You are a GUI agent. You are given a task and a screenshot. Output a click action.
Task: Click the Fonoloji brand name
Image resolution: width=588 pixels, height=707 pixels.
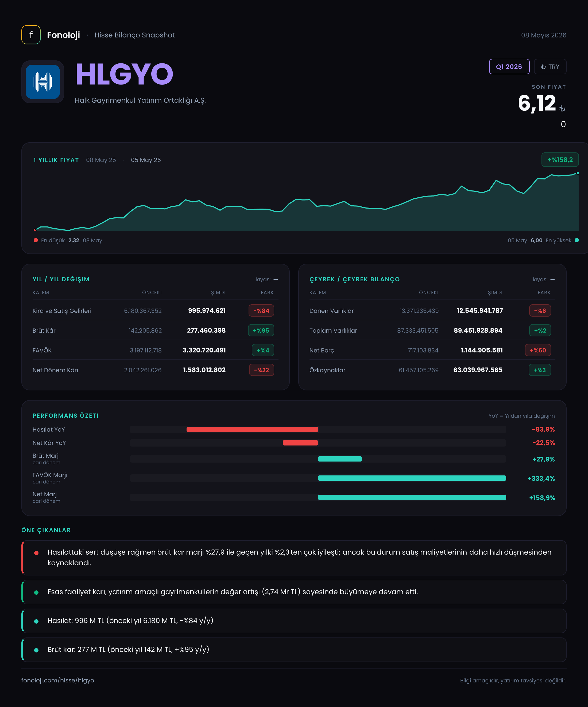63,35
